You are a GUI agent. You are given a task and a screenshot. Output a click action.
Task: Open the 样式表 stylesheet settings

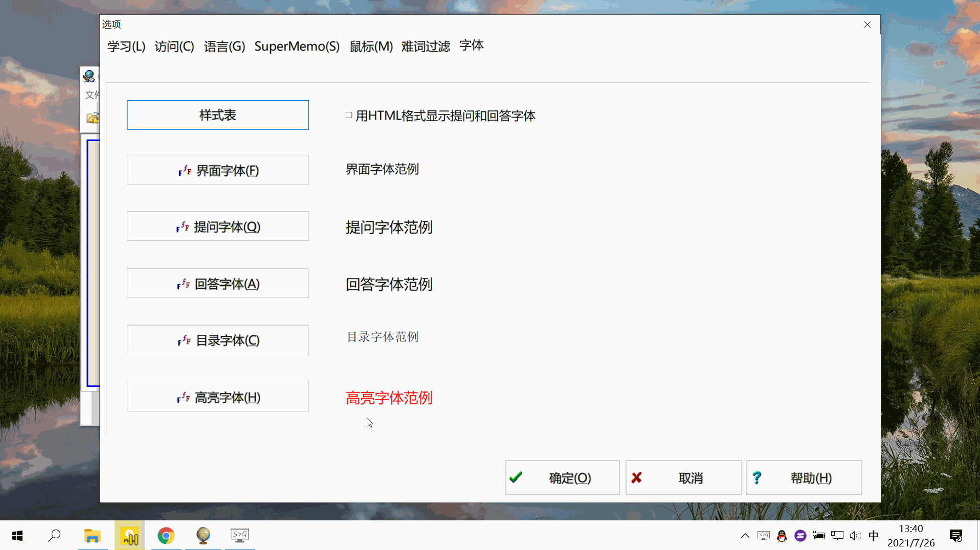point(217,114)
